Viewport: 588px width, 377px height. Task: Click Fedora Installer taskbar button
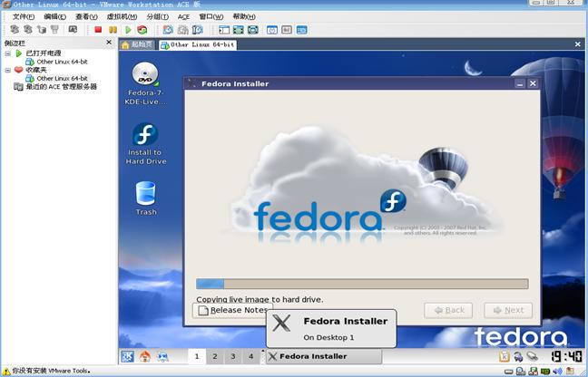click(324, 356)
